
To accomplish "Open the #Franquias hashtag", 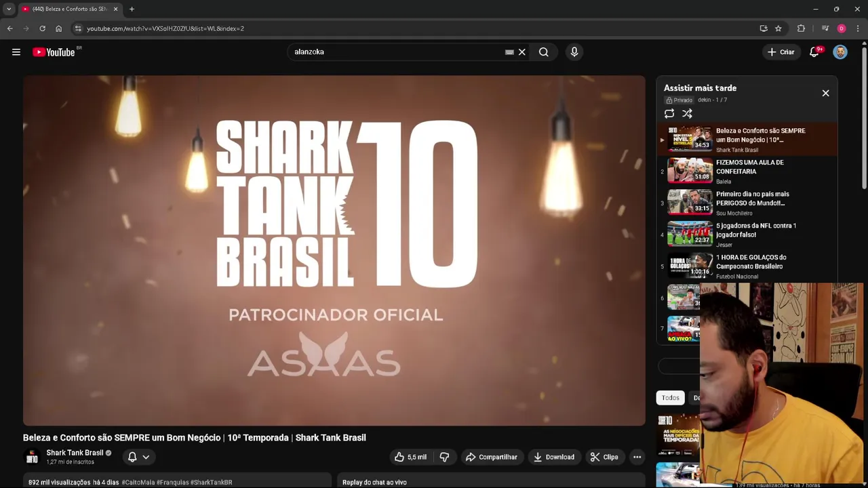I will (172, 483).
